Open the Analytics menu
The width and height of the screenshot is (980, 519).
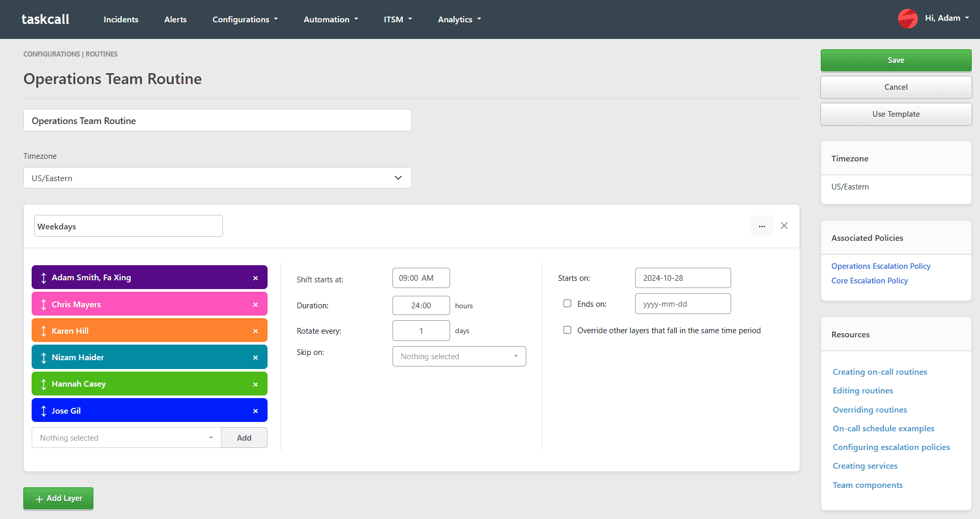[459, 20]
